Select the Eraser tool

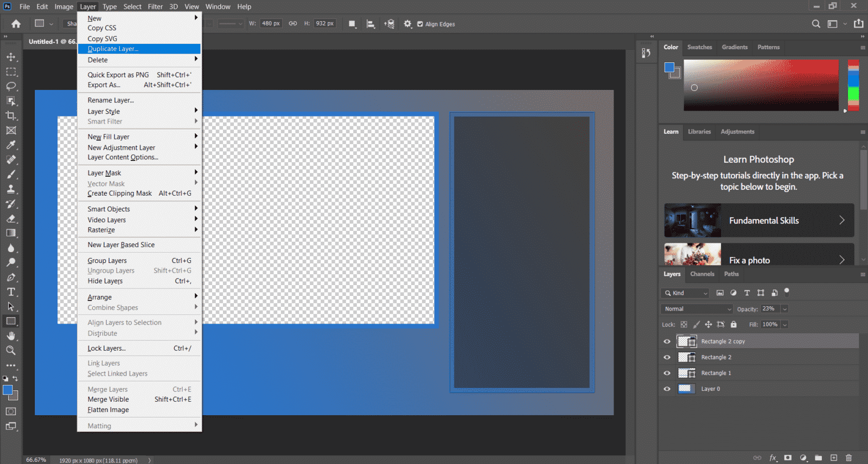click(11, 218)
